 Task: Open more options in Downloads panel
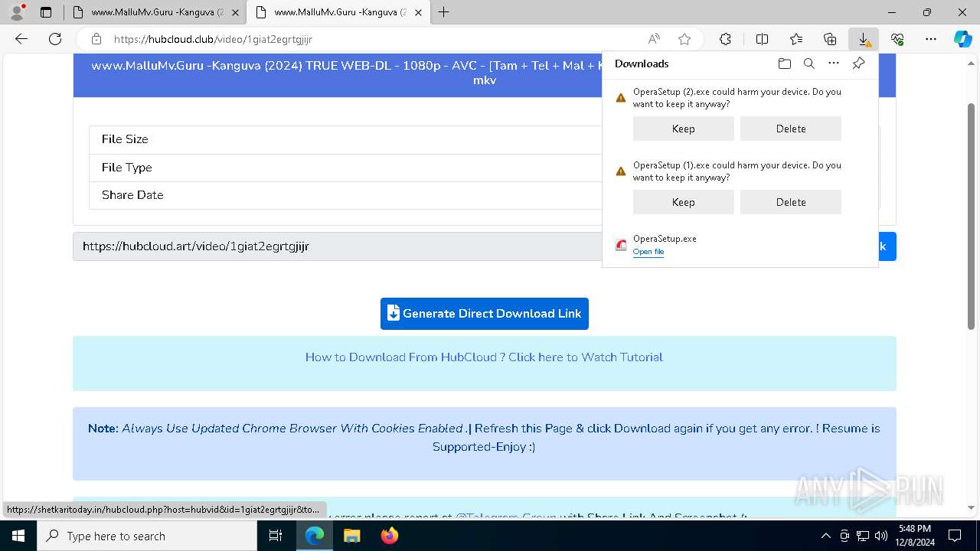(834, 64)
